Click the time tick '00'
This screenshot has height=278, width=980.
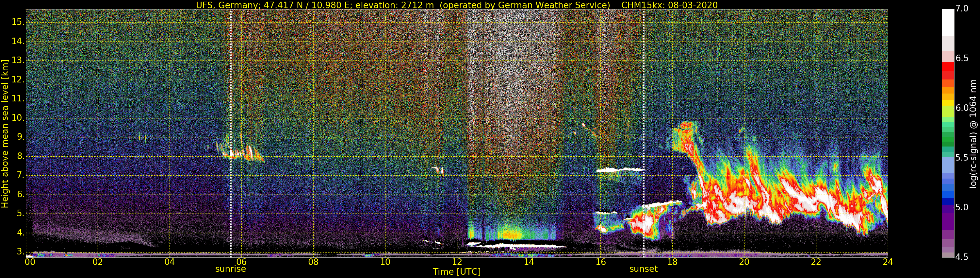(30, 262)
